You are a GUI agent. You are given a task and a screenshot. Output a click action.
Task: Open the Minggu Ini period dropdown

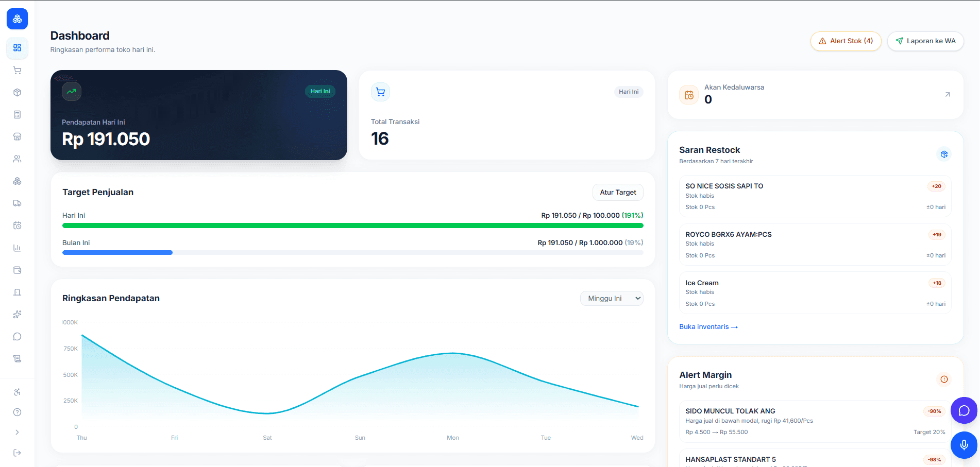pos(612,299)
